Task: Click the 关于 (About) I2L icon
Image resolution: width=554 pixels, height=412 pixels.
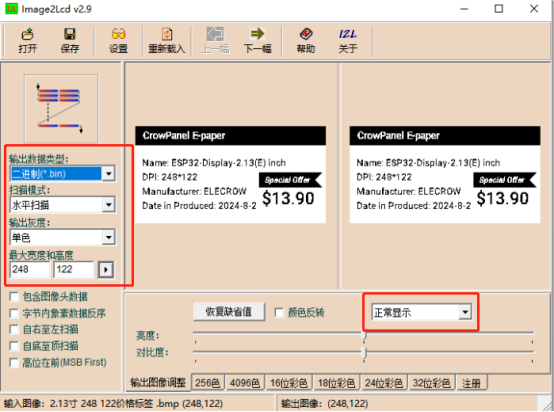Action: (348, 40)
